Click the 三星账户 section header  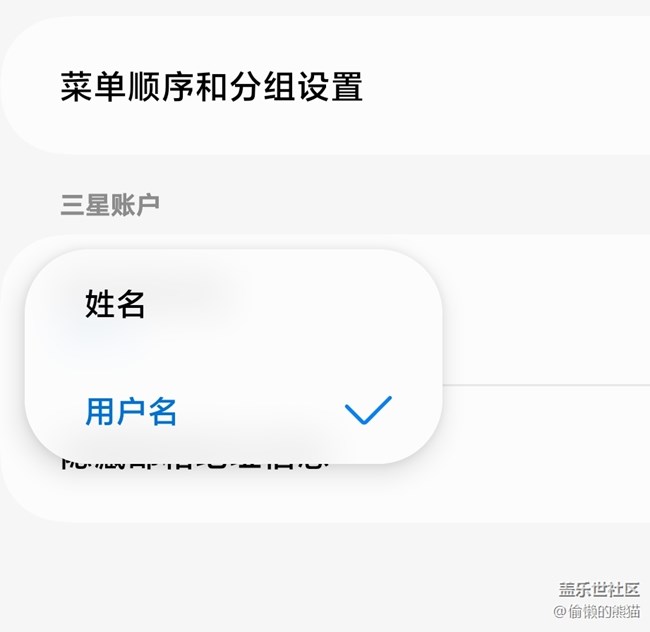110,204
